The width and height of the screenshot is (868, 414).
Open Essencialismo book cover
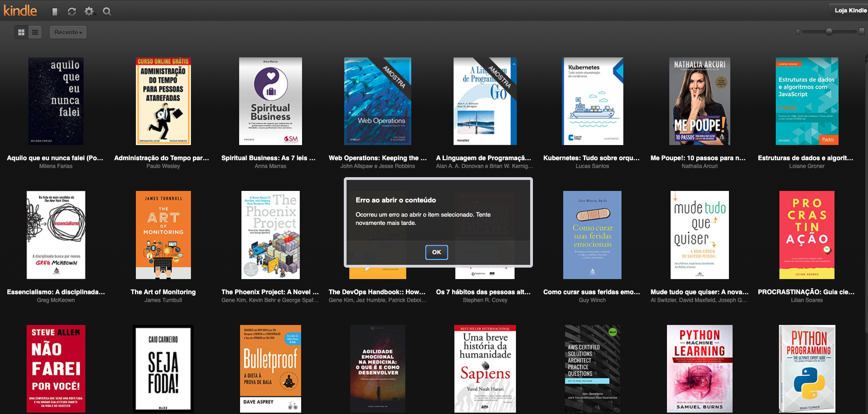56,235
